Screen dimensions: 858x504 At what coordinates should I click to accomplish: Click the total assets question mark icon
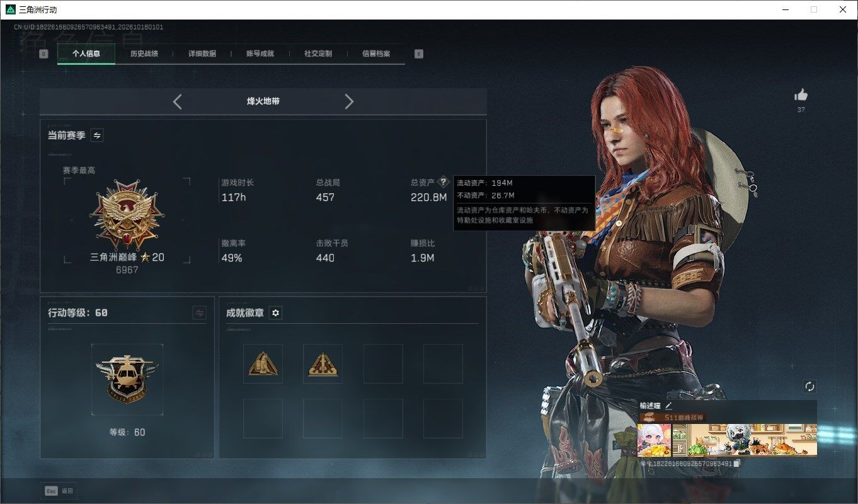click(443, 182)
